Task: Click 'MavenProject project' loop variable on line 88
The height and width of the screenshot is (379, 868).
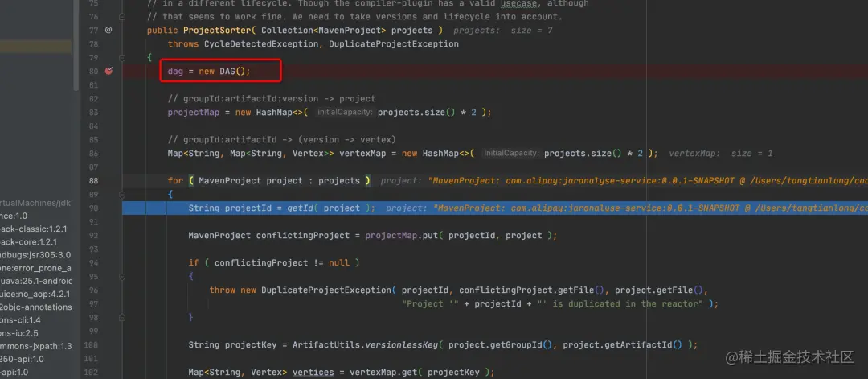Action: (x=251, y=180)
